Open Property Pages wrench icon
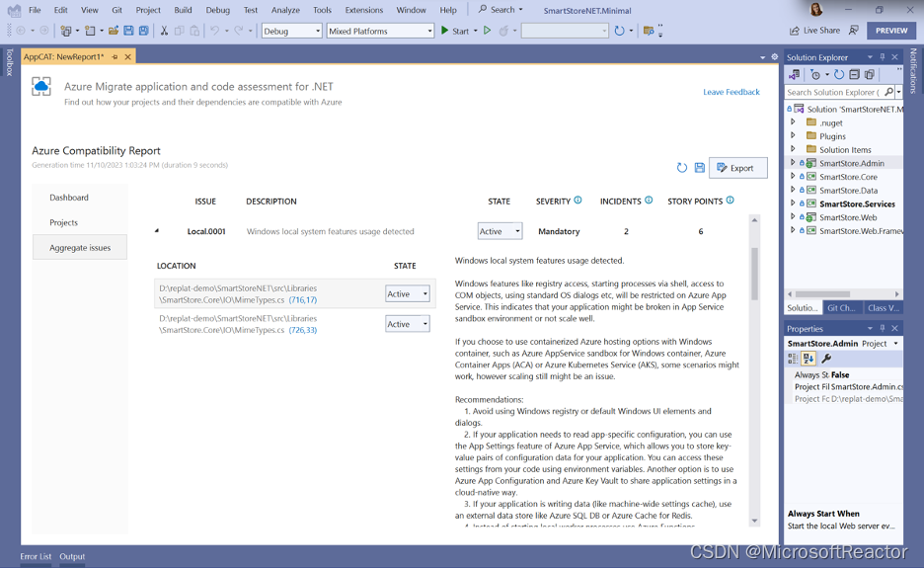This screenshot has height=569, width=924. (x=826, y=359)
